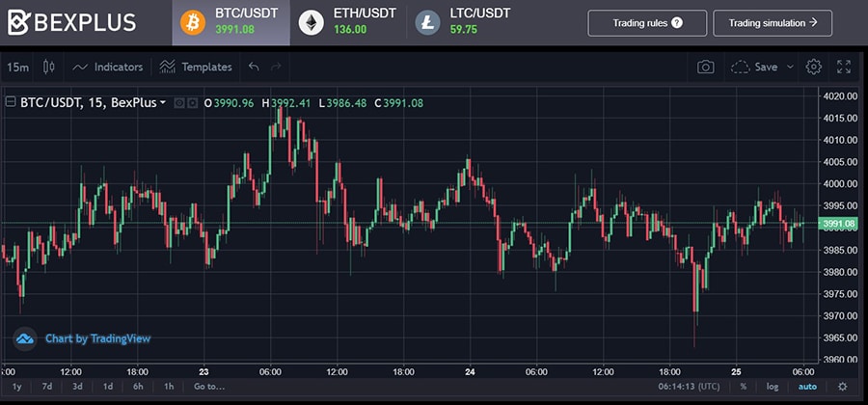868x405 pixels.
Task: Switch to the ETH/USDT pair tab
Action: pos(351,22)
